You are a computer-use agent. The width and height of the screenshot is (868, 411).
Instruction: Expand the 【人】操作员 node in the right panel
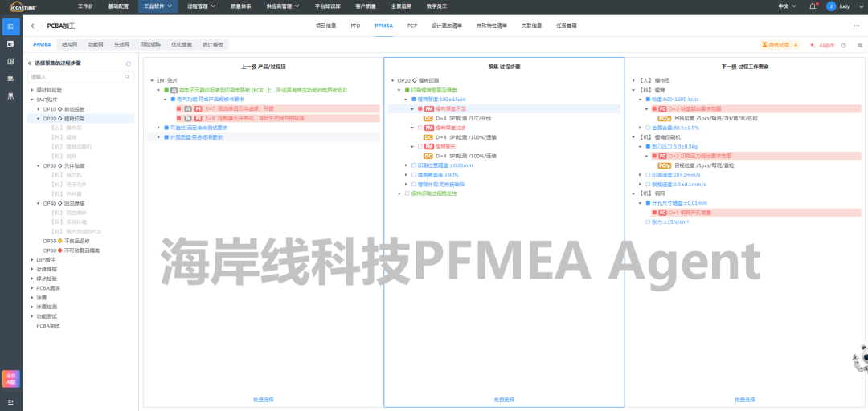pyautogui.click(x=635, y=81)
